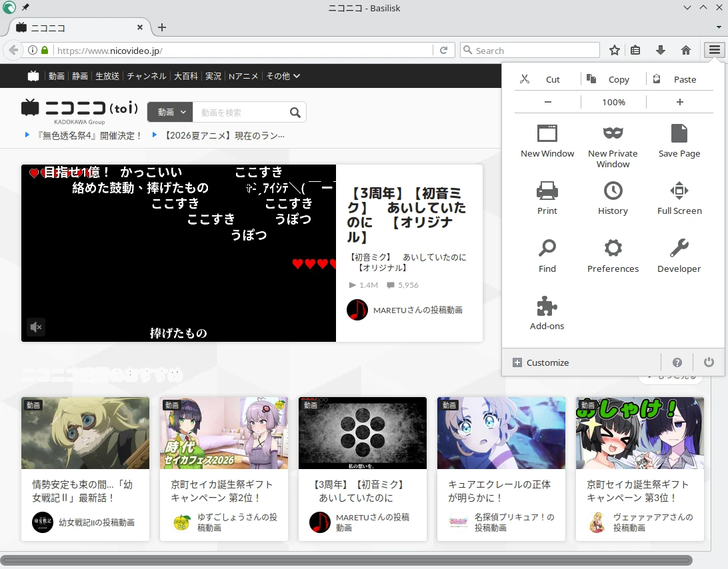This screenshot has height=569, width=728.
Task: Click the browser Search box
Action: pyautogui.click(x=530, y=51)
